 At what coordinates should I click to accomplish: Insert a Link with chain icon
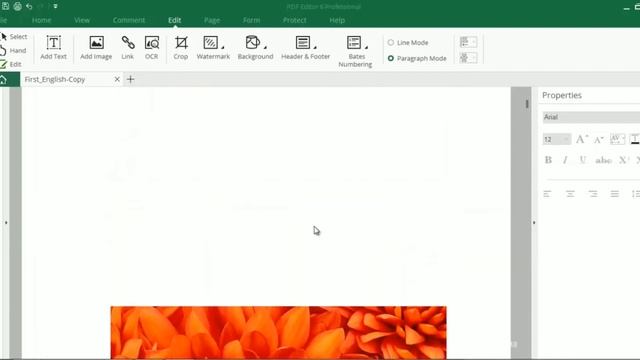(x=128, y=48)
